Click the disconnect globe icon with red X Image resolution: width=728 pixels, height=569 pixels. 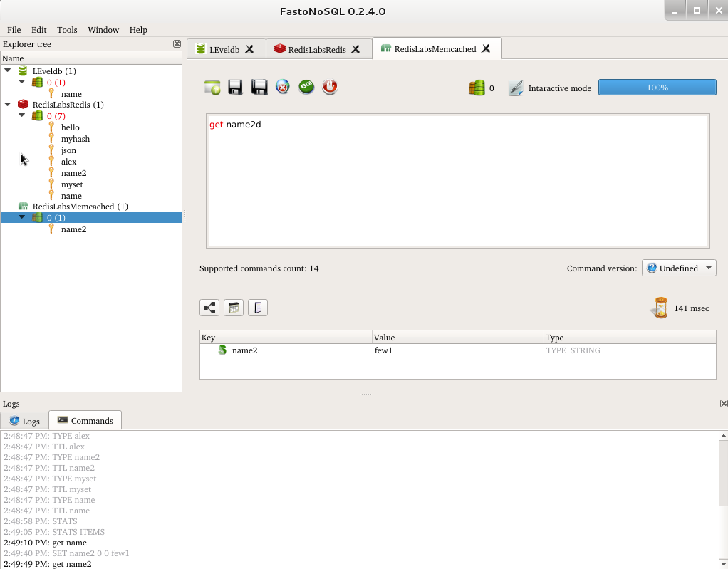282,87
